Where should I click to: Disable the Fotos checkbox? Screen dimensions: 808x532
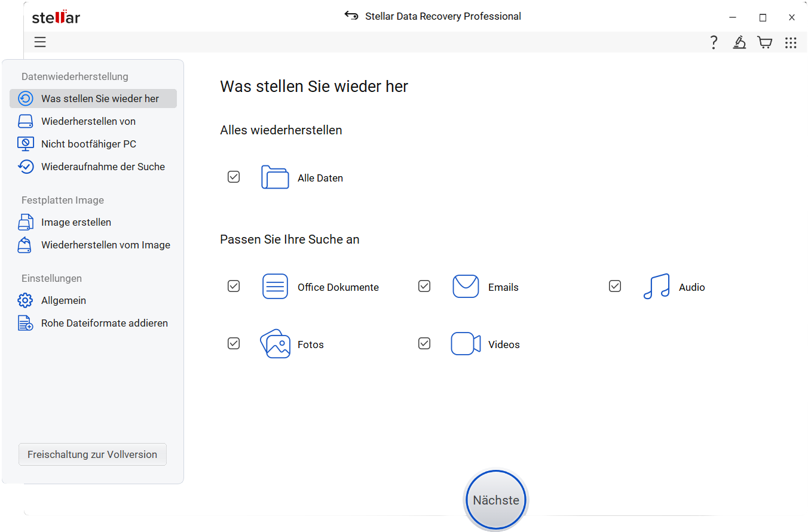click(x=234, y=344)
